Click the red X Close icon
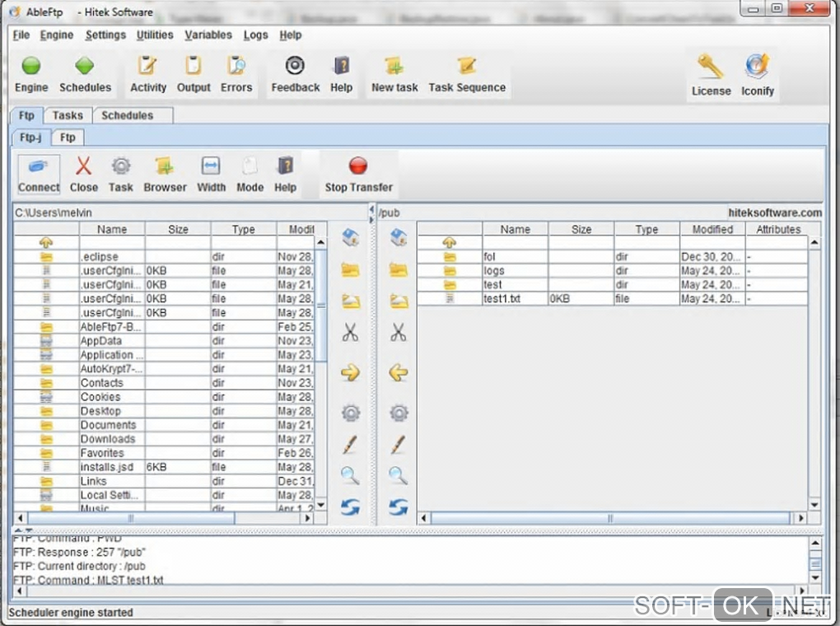 [83, 166]
